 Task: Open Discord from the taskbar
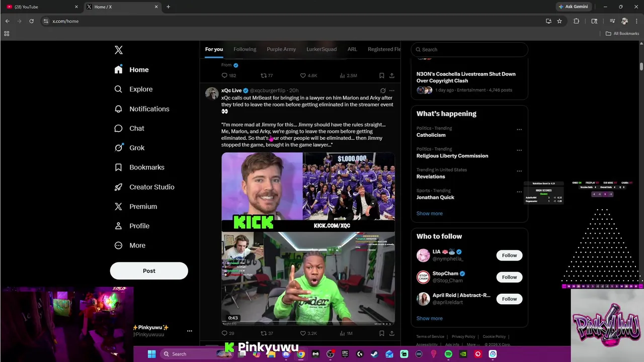[x=286, y=354]
